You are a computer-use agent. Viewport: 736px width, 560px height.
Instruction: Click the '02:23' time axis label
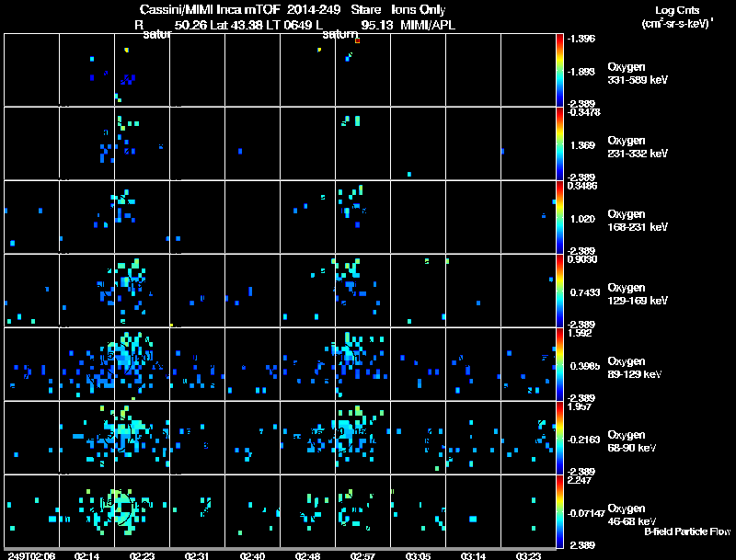[x=142, y=556]
